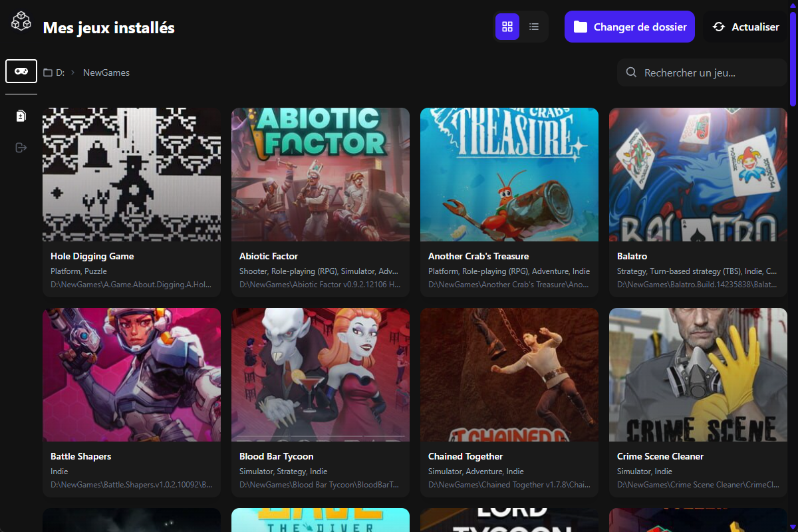
Task: Click the folder icon on Changer de dossier
Action: click(580, 27)
